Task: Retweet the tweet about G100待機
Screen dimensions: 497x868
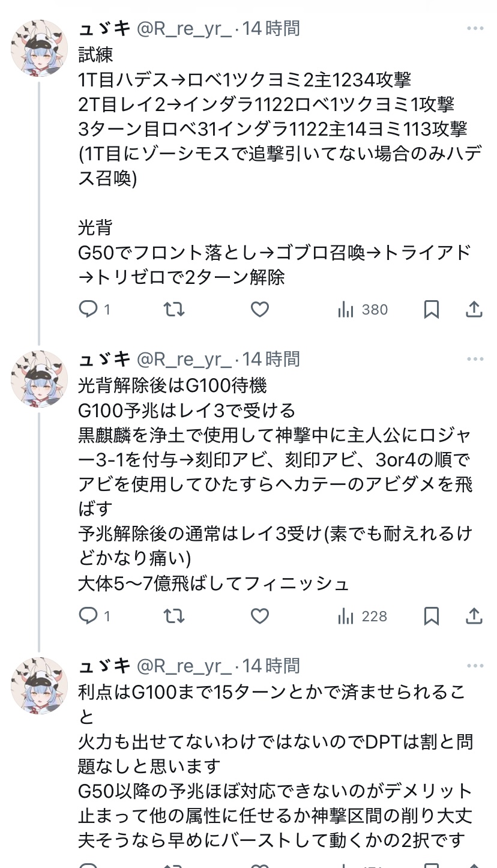Action: 174,616
